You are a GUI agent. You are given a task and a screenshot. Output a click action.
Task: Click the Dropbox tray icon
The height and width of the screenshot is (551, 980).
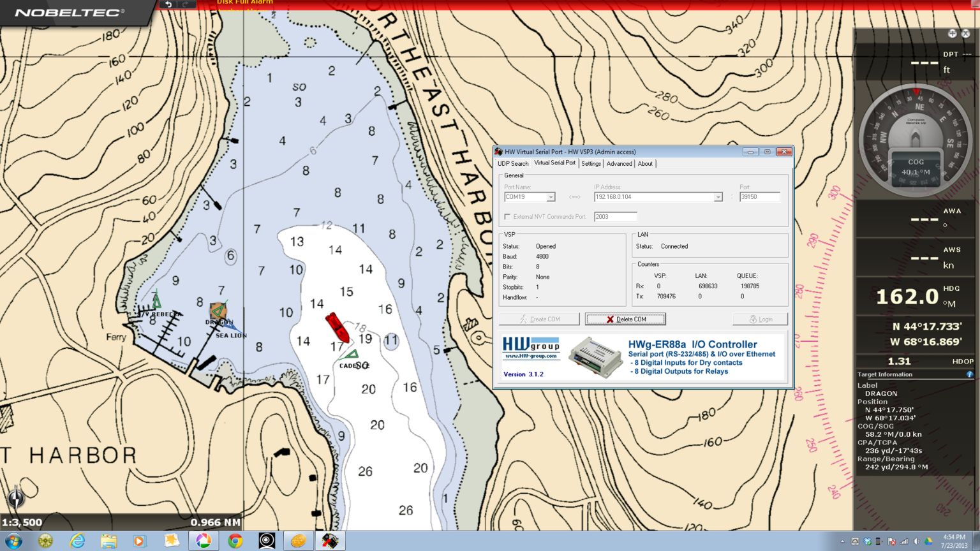(867, 541)
